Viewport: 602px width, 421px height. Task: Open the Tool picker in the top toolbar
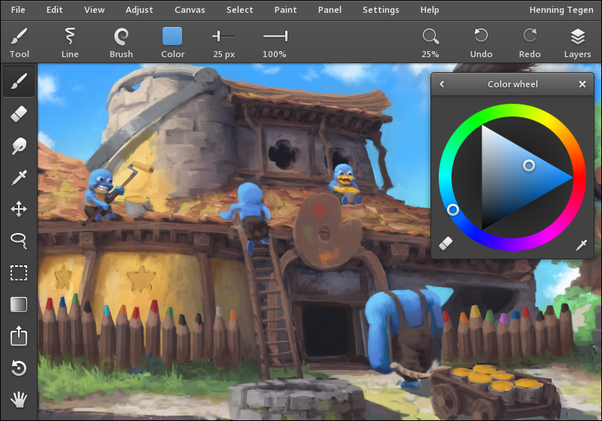19,42
